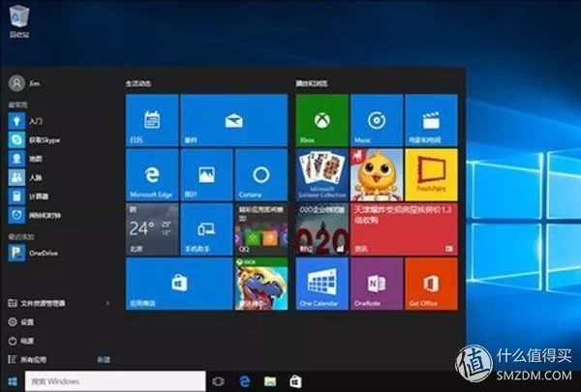
Task: Open the One Calendar tile
Action: [322, 284]
